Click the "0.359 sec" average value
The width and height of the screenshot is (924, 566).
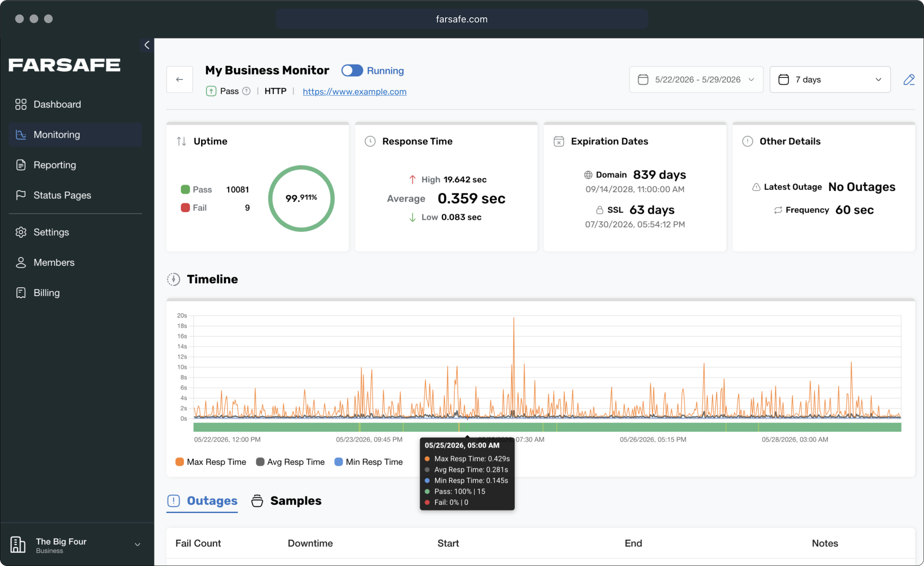pos(471,198)
